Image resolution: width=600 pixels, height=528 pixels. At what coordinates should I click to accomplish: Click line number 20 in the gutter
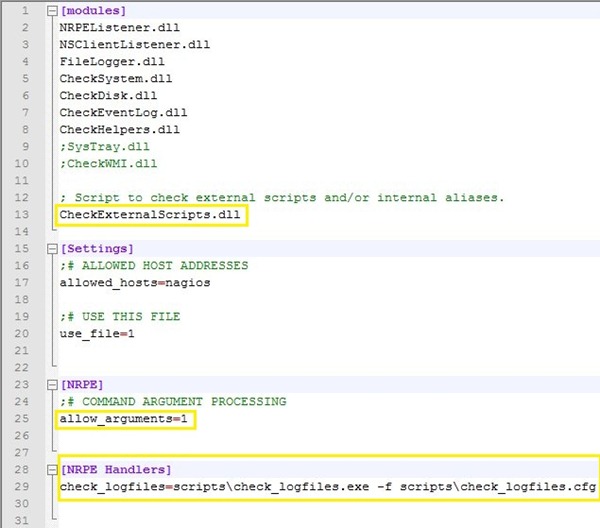(x=22, y=334)
